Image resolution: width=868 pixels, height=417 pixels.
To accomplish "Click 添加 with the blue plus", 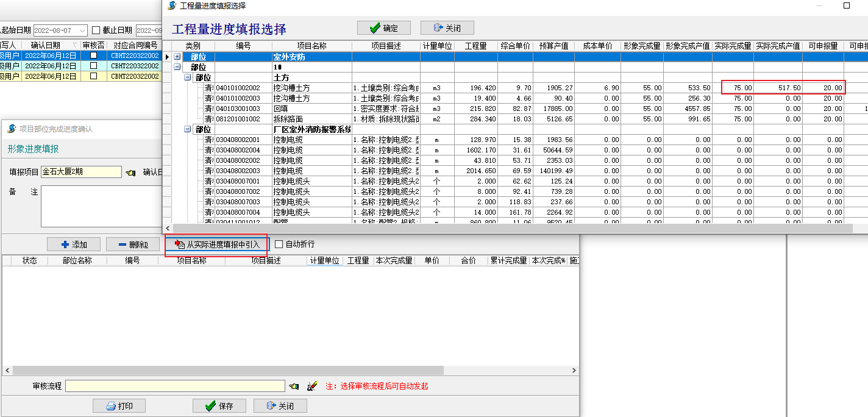I will tap(74, 244).
